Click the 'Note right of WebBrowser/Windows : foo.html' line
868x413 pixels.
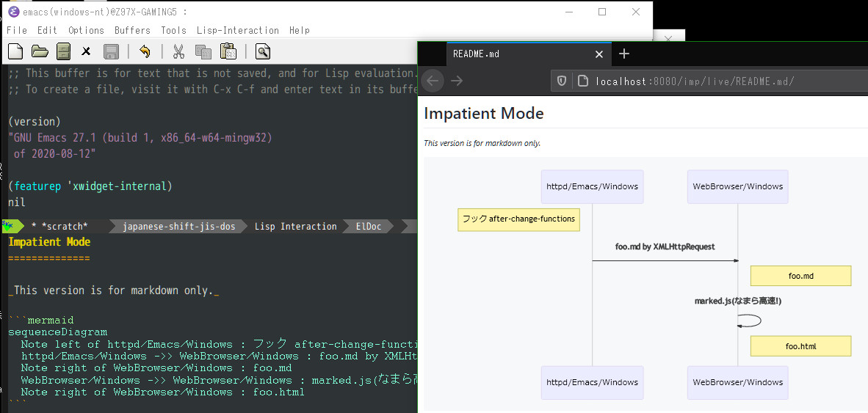tap(163, 392)
